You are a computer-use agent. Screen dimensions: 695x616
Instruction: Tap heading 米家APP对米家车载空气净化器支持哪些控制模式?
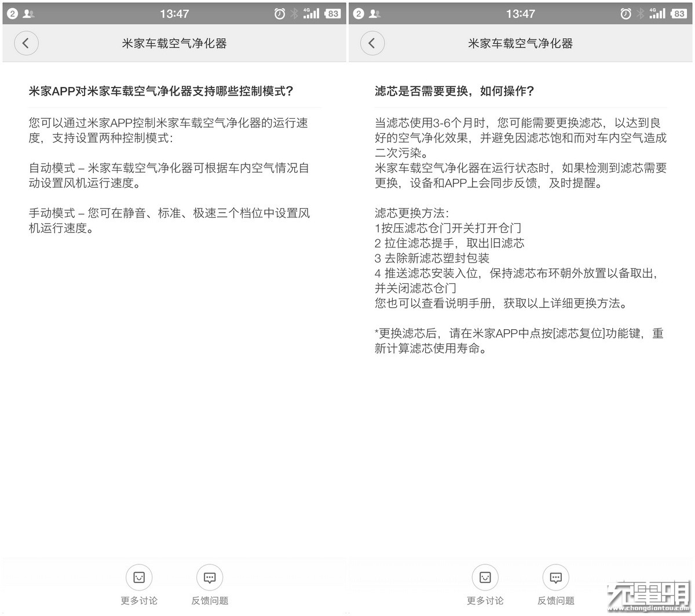tap(162, 91)
